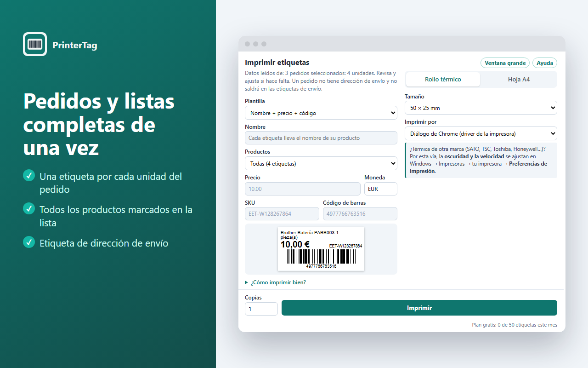Open the Tamaño dropdown set to 50 × 25 mm
Viewport: 588px width, 368px height.
[481, 108]
